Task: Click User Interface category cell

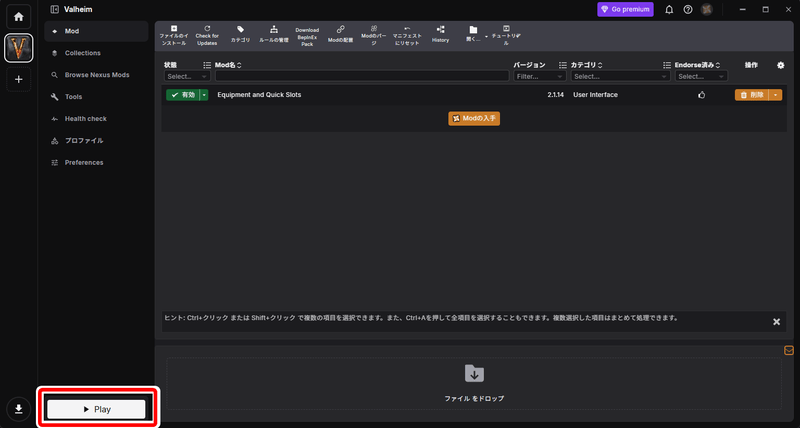Action: tap(595, 95)
